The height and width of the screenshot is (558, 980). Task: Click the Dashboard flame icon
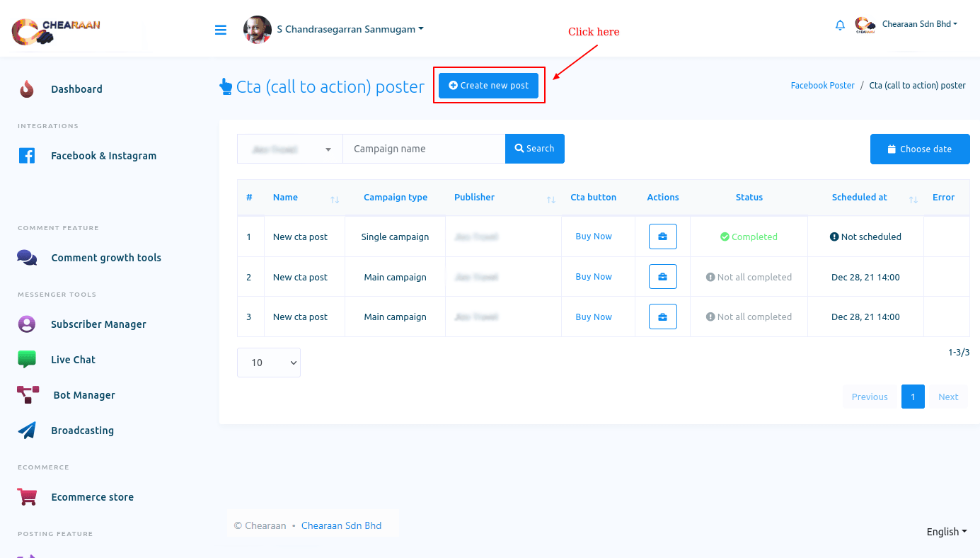click(x=27, y=89)
